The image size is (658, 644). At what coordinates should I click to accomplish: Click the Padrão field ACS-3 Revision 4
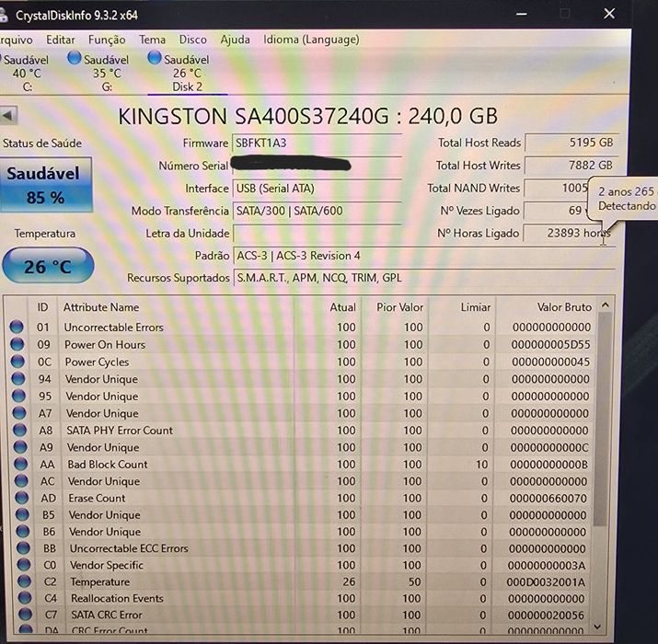point(424,256)
